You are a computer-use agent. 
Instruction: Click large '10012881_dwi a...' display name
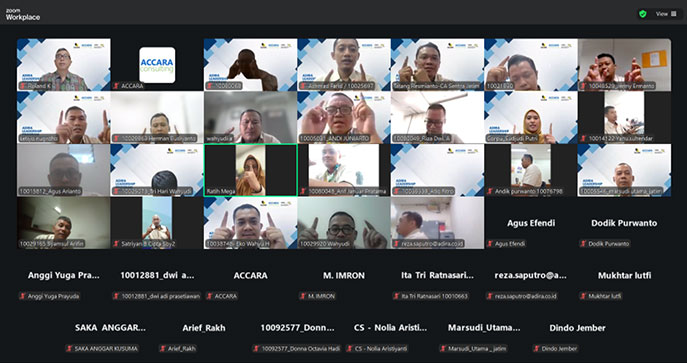coord(157,275)
